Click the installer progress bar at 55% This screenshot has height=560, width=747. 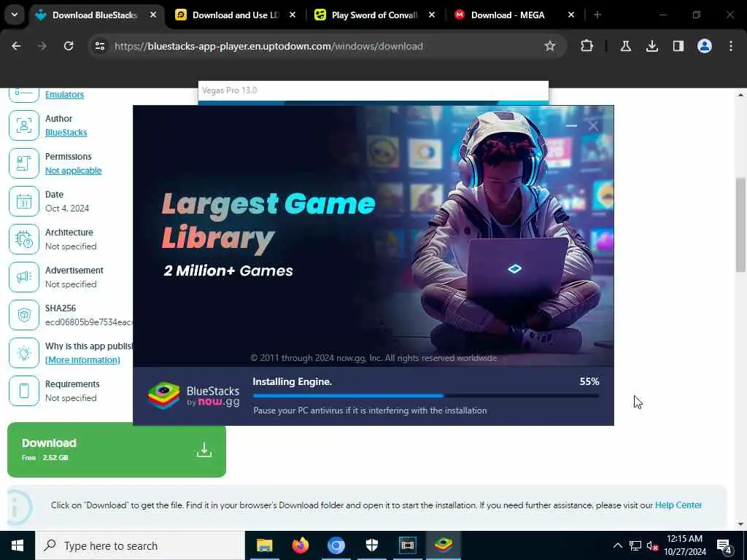426,395
